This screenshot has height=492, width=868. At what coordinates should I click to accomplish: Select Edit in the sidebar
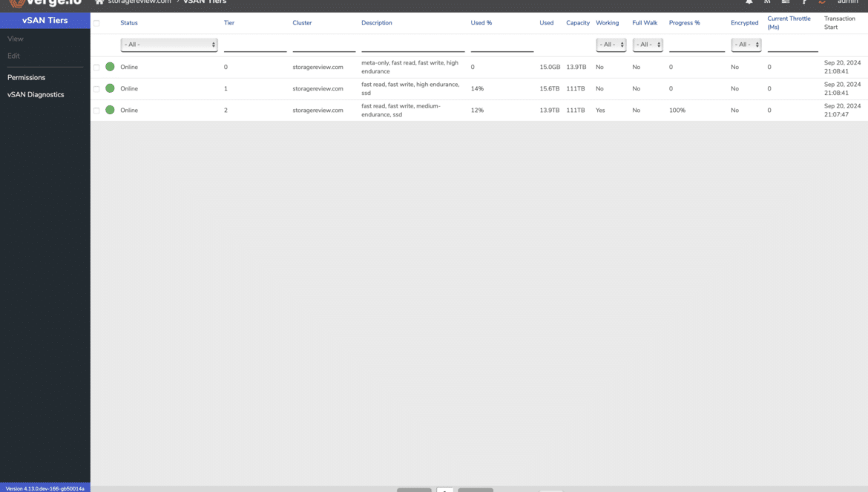[13, 56]
